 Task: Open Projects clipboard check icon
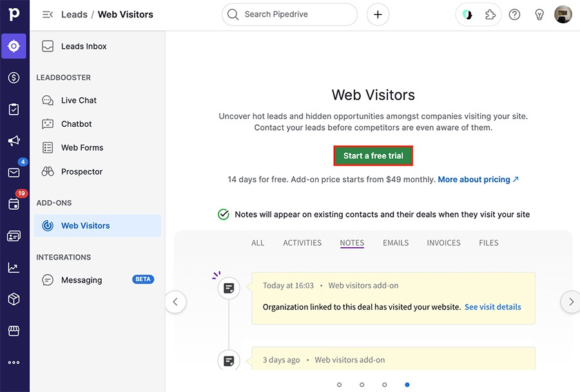(x=14, y=109)
